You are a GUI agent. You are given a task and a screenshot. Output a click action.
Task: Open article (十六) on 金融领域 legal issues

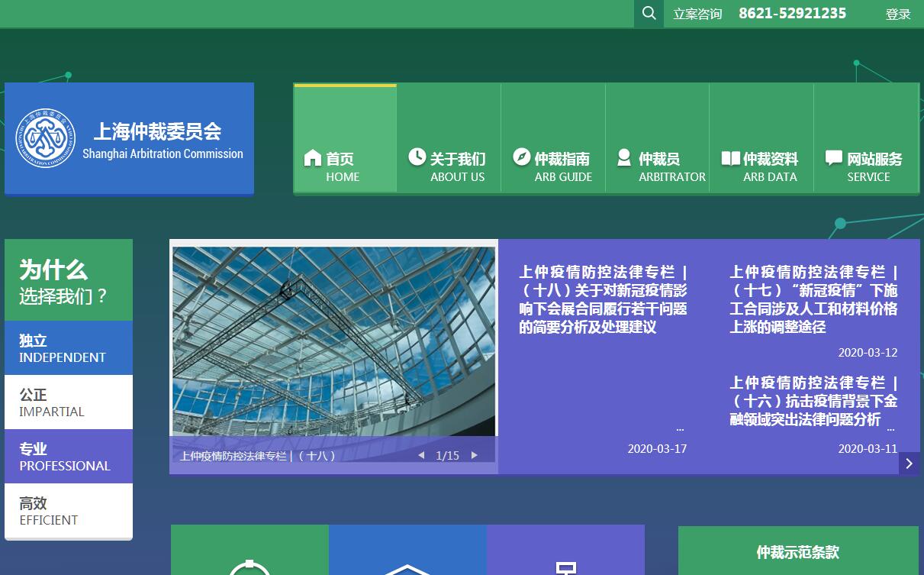click(x=813, y=401)
